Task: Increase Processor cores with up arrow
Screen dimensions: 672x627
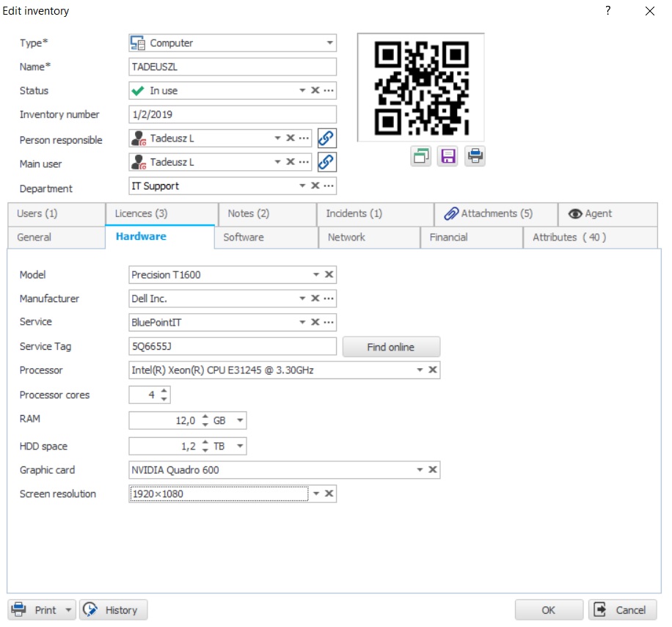Action: click(x=164, y=391)
